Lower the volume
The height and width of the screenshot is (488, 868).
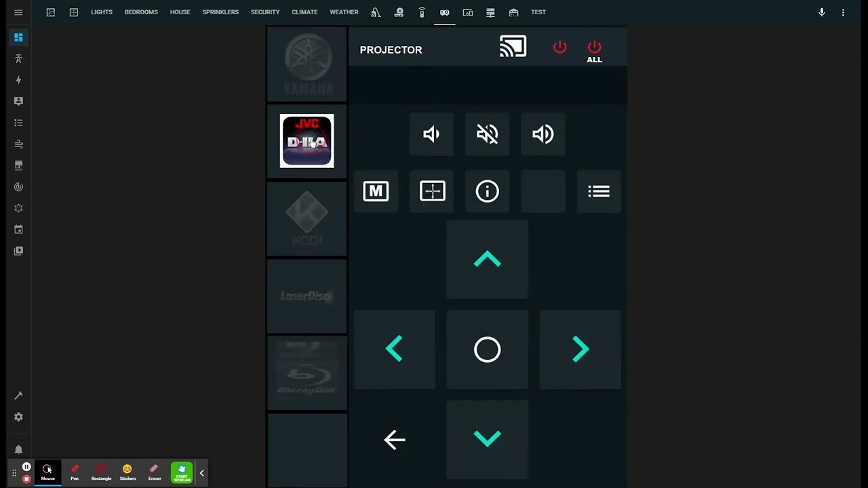coord(432,134)
